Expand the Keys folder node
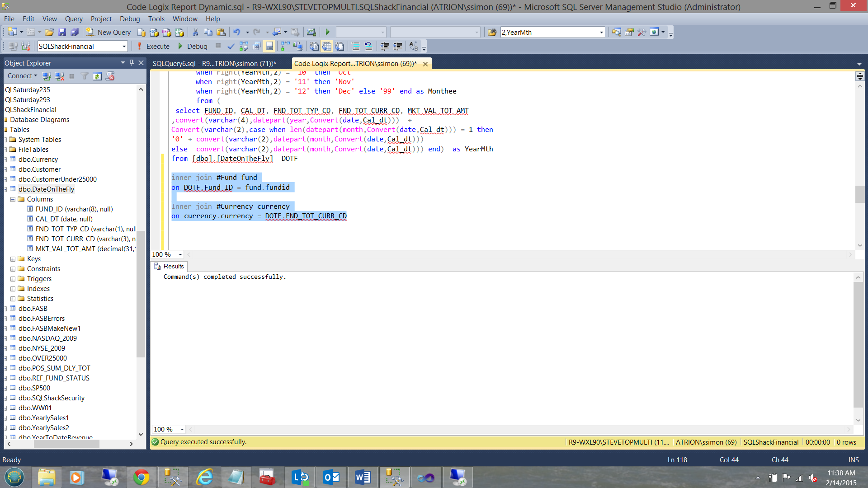Screen dimensions: 868x488 (x=13, y=259)
